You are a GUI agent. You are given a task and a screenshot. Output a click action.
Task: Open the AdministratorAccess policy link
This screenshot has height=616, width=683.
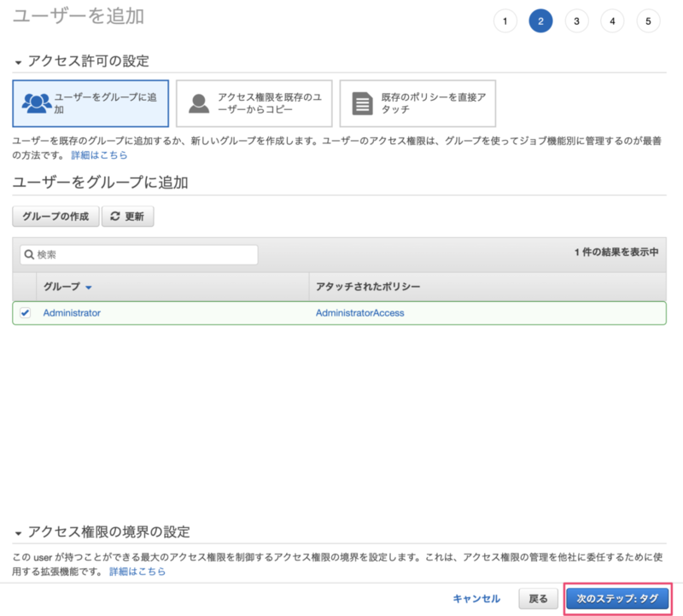[x=359, y=312]
